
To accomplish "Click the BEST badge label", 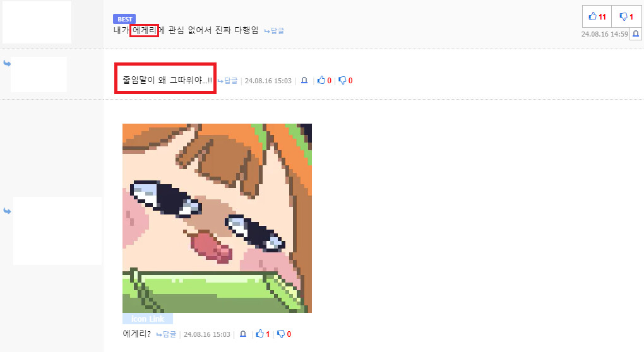I will (124, 19).
